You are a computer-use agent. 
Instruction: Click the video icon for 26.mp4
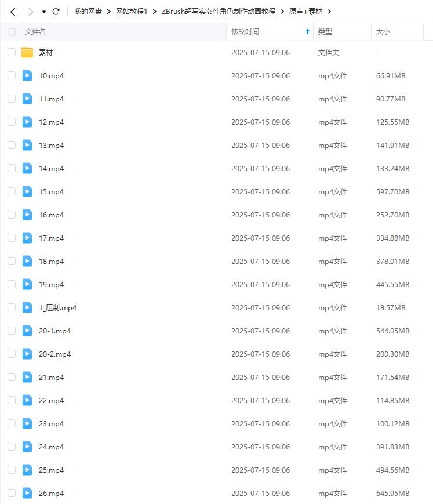[27, 493]
